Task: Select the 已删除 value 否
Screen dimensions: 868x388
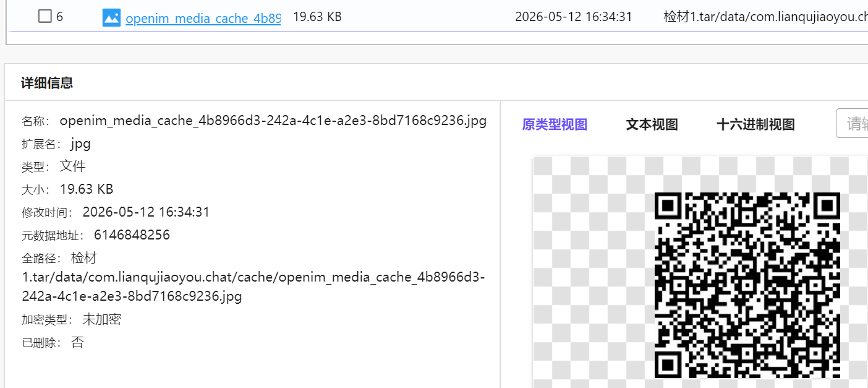Action: pyautogui.click(x=77, y=342)
